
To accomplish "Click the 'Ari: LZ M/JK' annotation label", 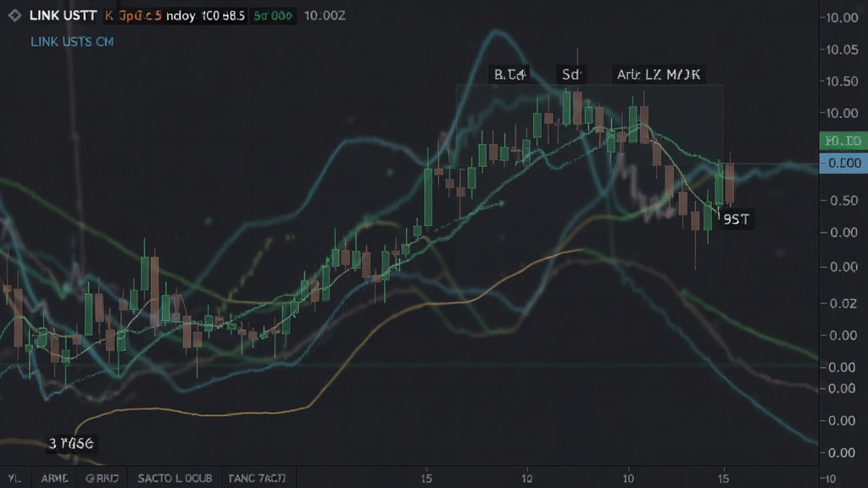I will [659, 75].
